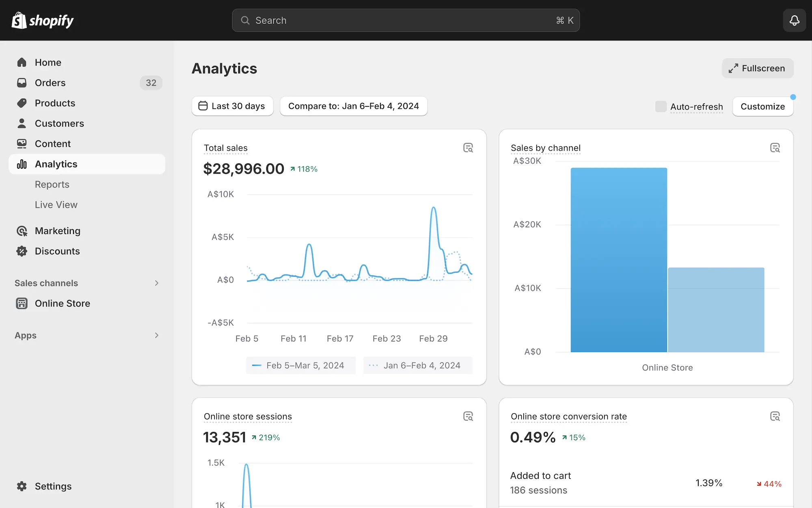812x508 pixels.
Task: Click the Search input field
Action: 406,20
